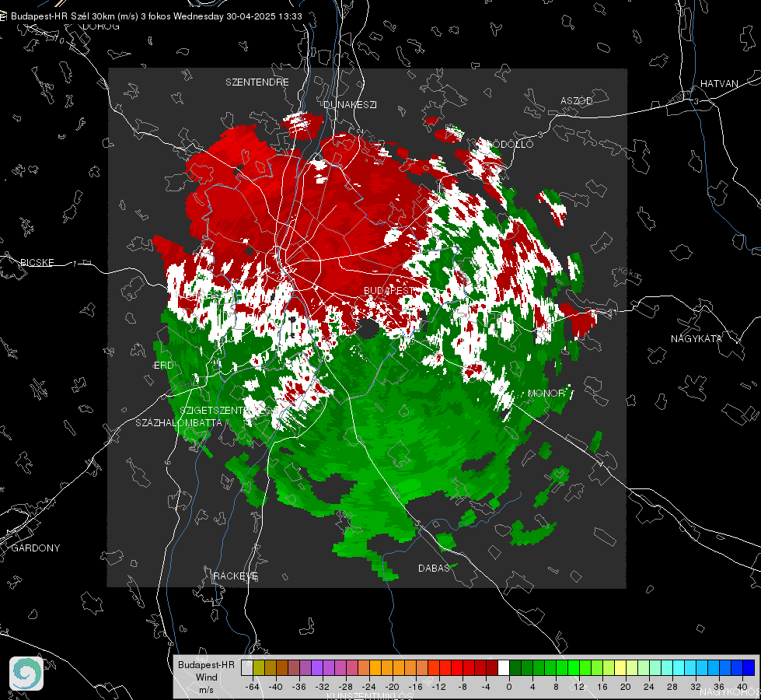Screen dimensions: 761x700
Task: Click the SZENTENDRE city label
Action: (257, 82)
